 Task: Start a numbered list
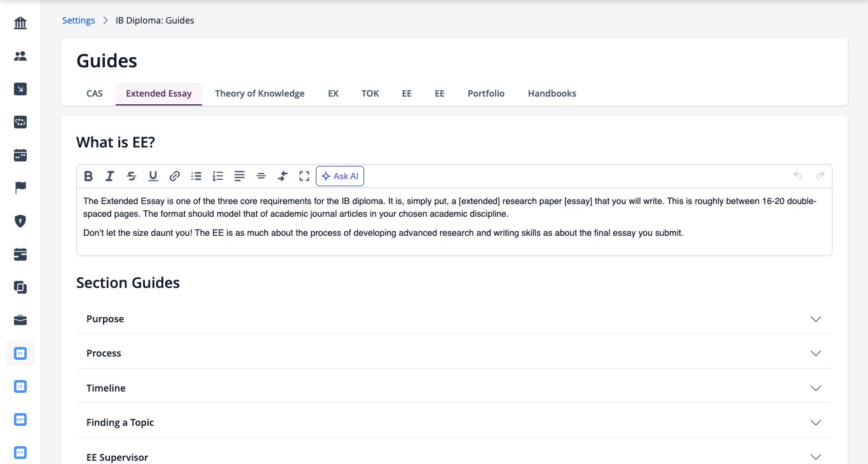218,176
